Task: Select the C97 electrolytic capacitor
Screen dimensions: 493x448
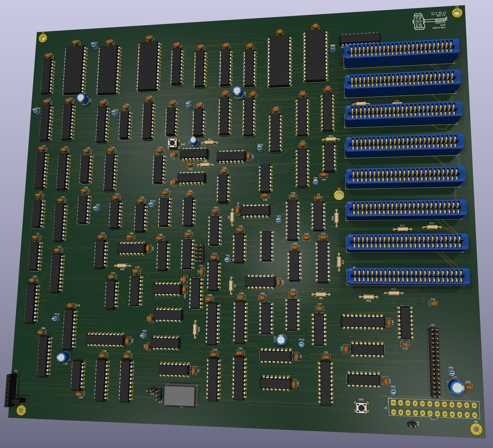Action: [x=82, y=99]
